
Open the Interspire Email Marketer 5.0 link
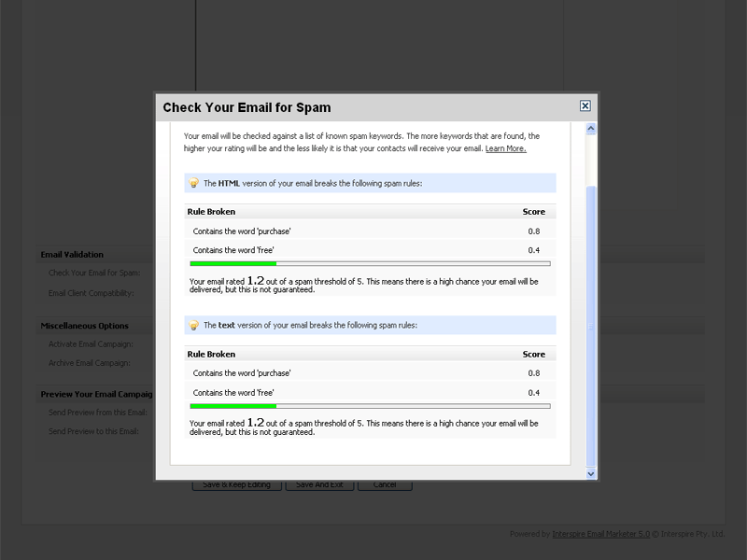tap(599, 534)
